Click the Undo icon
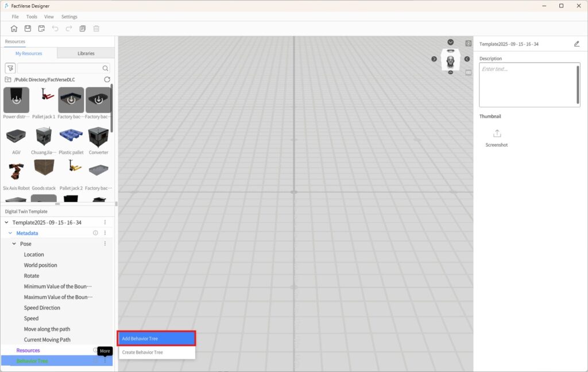 pyautogui.click(x=55, y=28)
